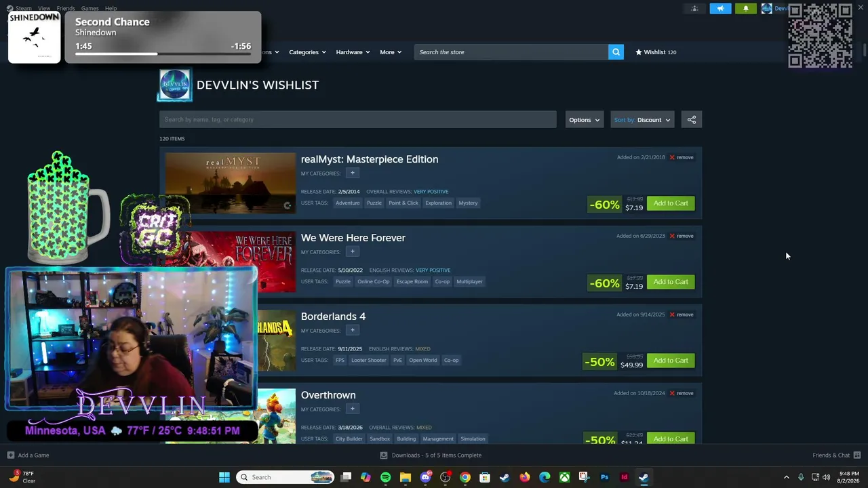Open the Overthrown title link
868x488 pixels.
pos(328,395)
